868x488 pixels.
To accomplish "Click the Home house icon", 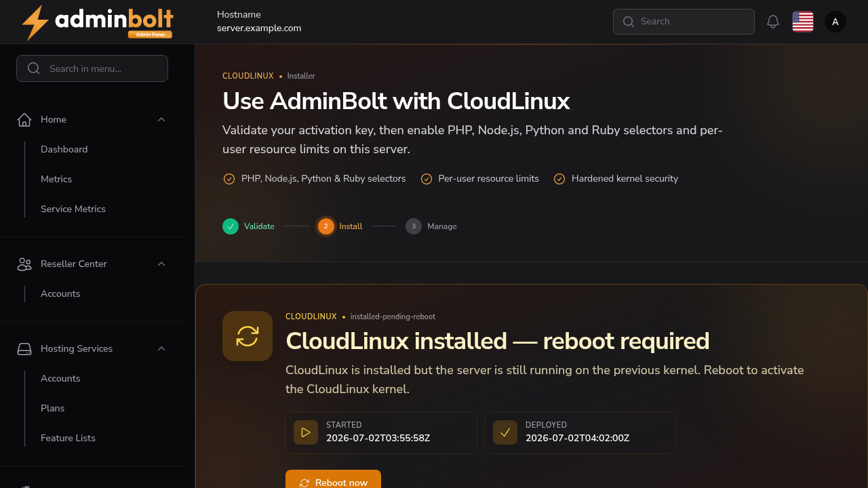I will point(24,119).
